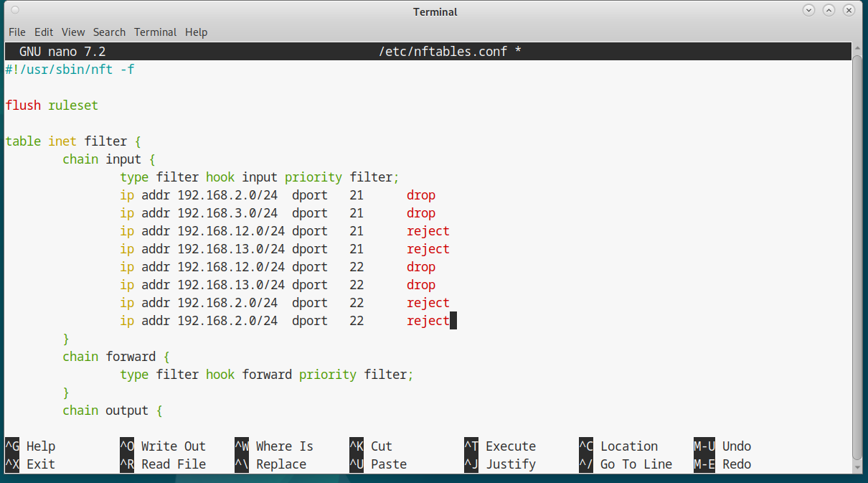Screen dimensions: 868x483
Task: Click the /etc/nftables.conf filename in nano header
Action: (x=443, y=52)
